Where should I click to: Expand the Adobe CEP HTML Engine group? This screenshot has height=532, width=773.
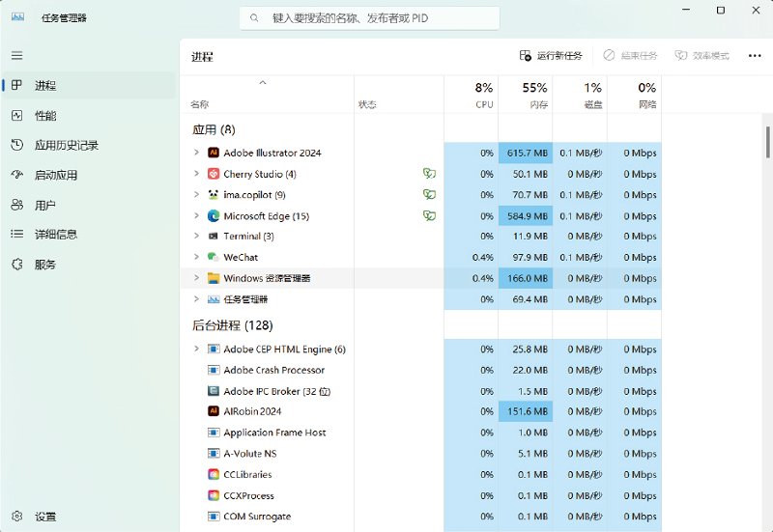[196, 350]
